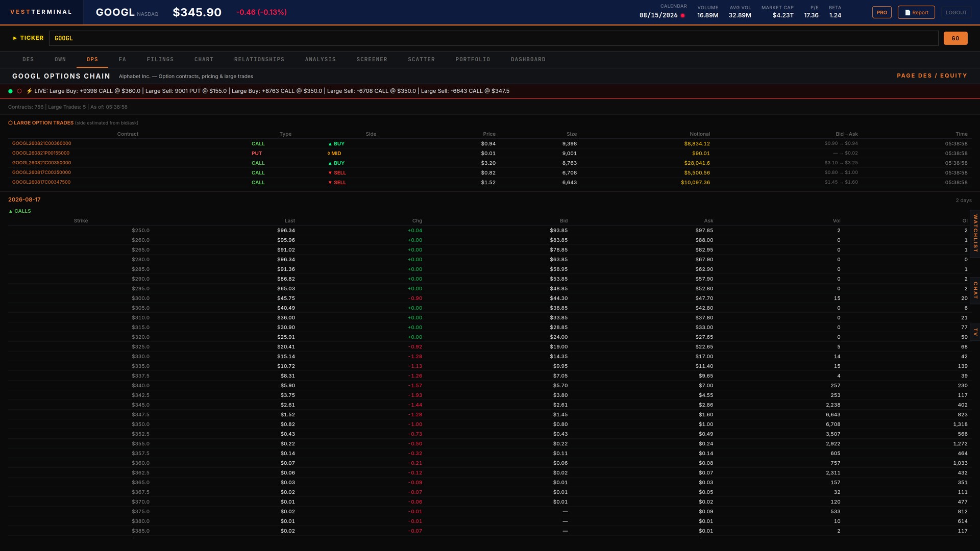Click the $96.34 last price for $280.0
This screenshot has width=980, height=551.
click(x=286, y=260)
